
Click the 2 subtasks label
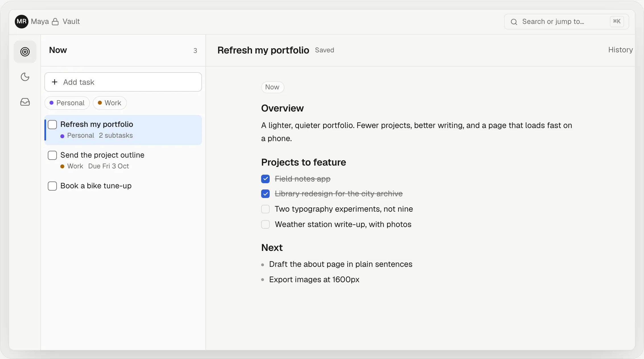point(116,135)
